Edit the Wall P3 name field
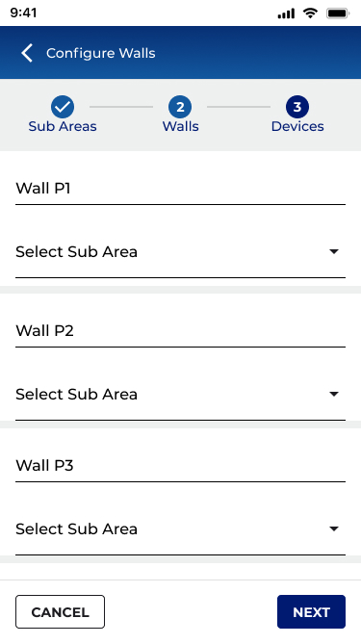 point(180,465)
